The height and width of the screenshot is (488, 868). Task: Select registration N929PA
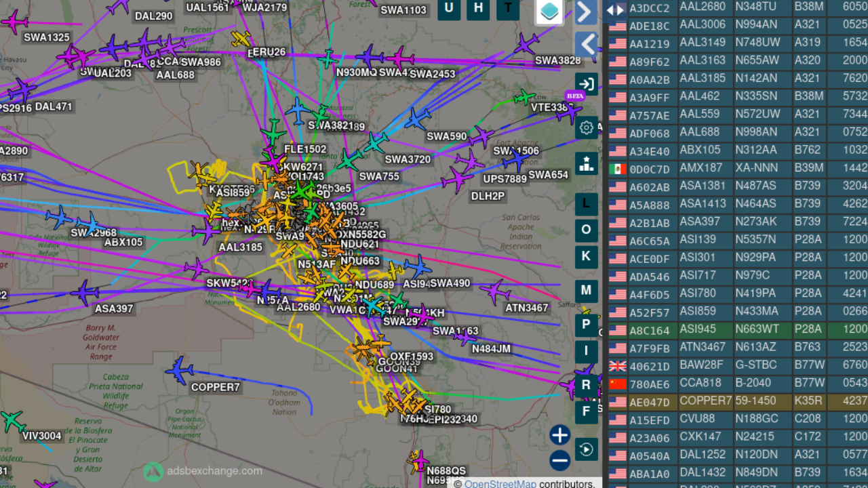tap(756, 257)
